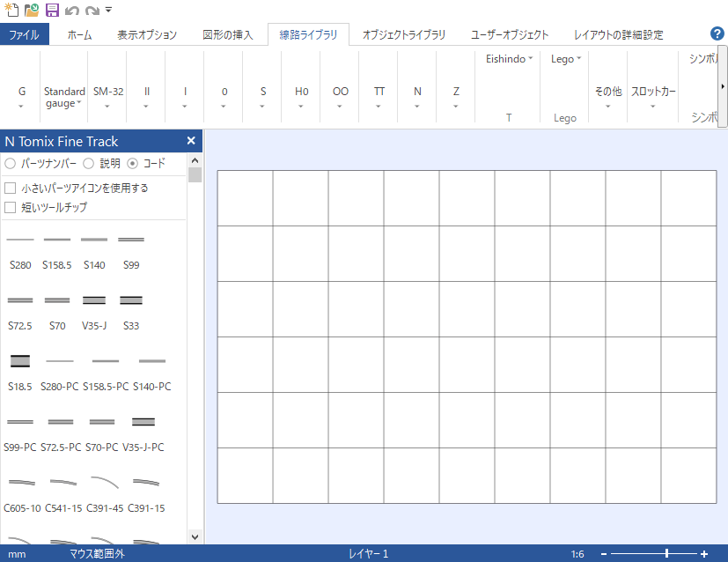Save the layout with the floppy icon

[x=52, y=10]
